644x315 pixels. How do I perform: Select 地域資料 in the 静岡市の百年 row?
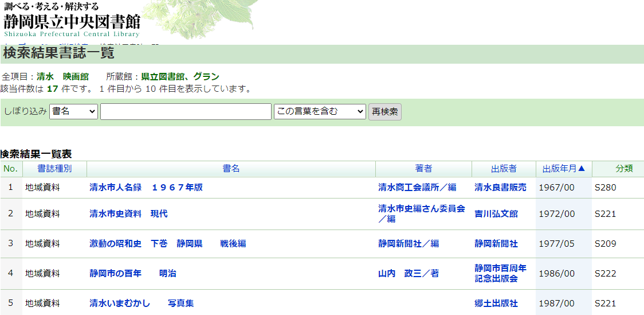(x=43, y=274)
